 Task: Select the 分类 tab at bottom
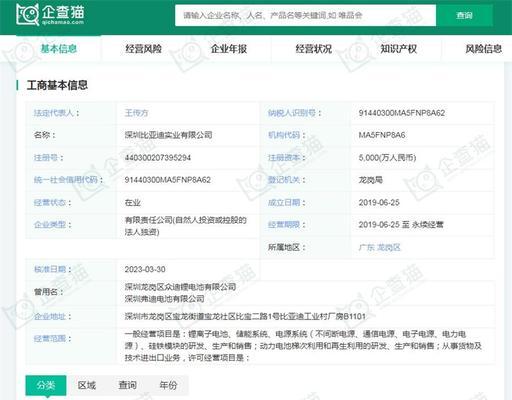[46, 385]
